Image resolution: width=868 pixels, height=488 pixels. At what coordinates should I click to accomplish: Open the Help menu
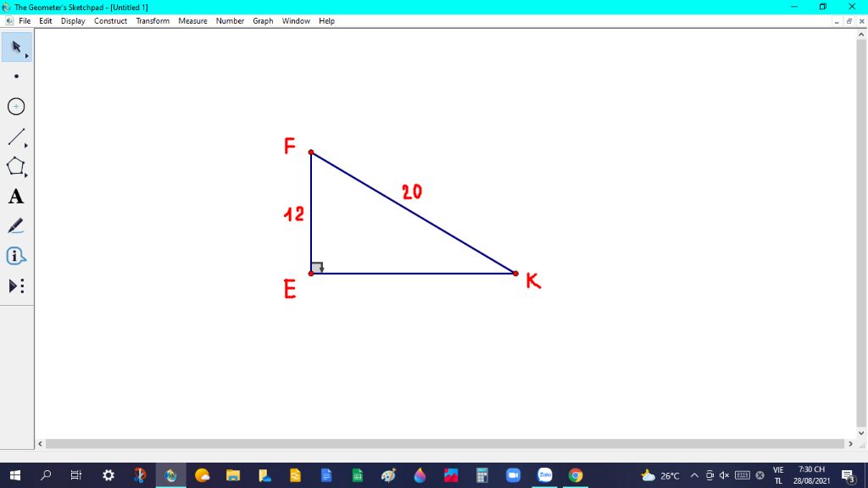point(326,21)
